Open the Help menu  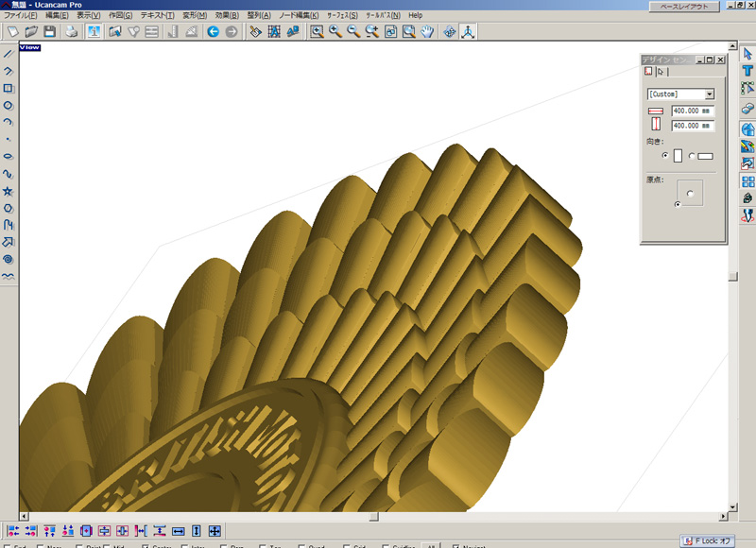click(x=416, y=16)
